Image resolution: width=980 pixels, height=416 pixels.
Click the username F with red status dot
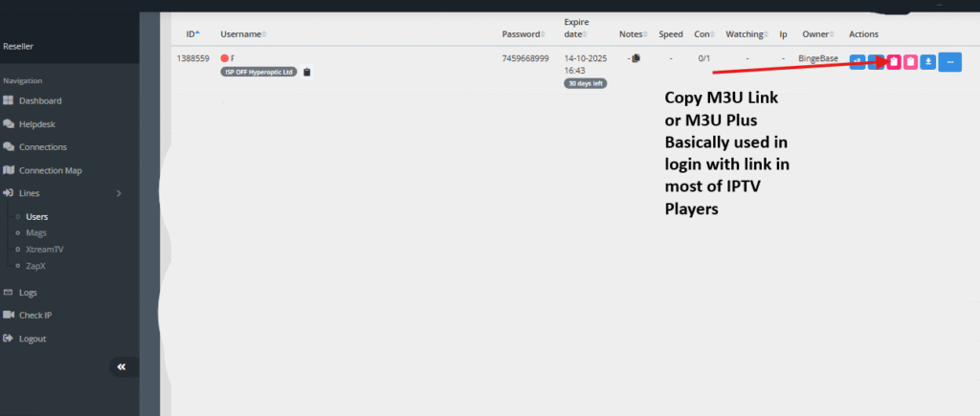pyautogui.click(x=228, y=58)
